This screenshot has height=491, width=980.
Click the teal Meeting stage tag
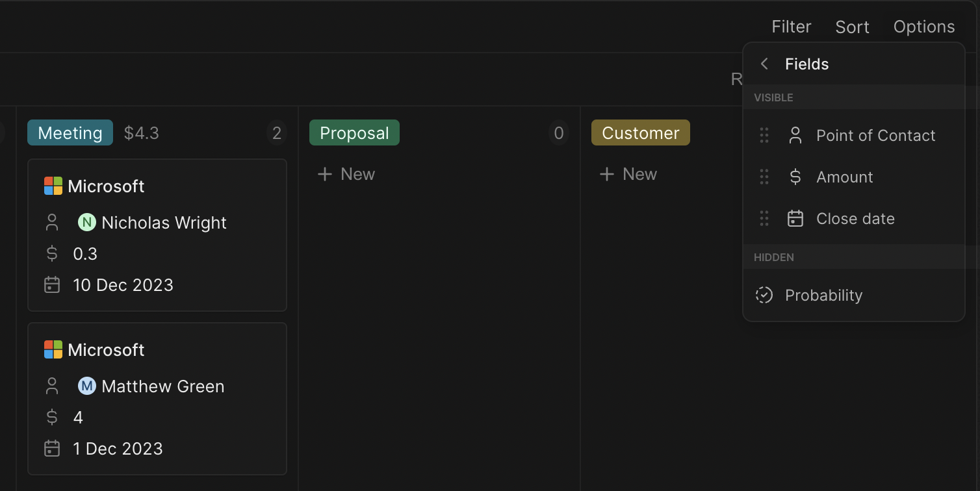coord(70,132)
